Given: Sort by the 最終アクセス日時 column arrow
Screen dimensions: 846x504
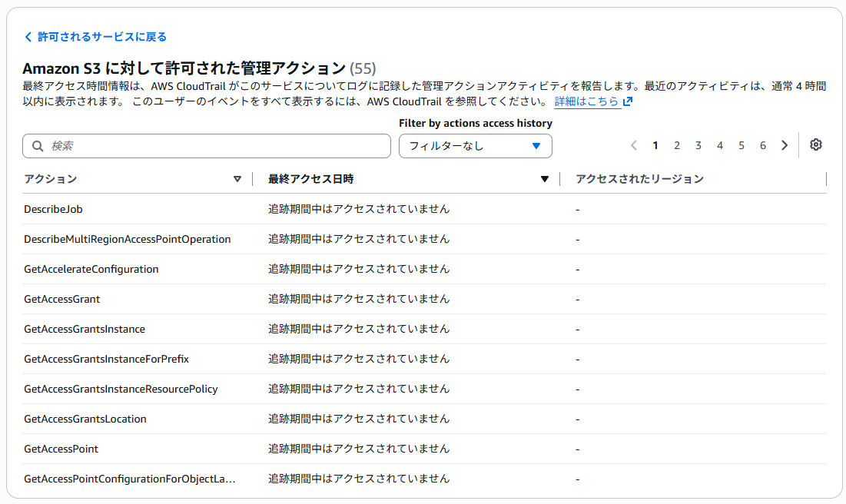Looking at the screenshot, I should (x=545, y=179).
